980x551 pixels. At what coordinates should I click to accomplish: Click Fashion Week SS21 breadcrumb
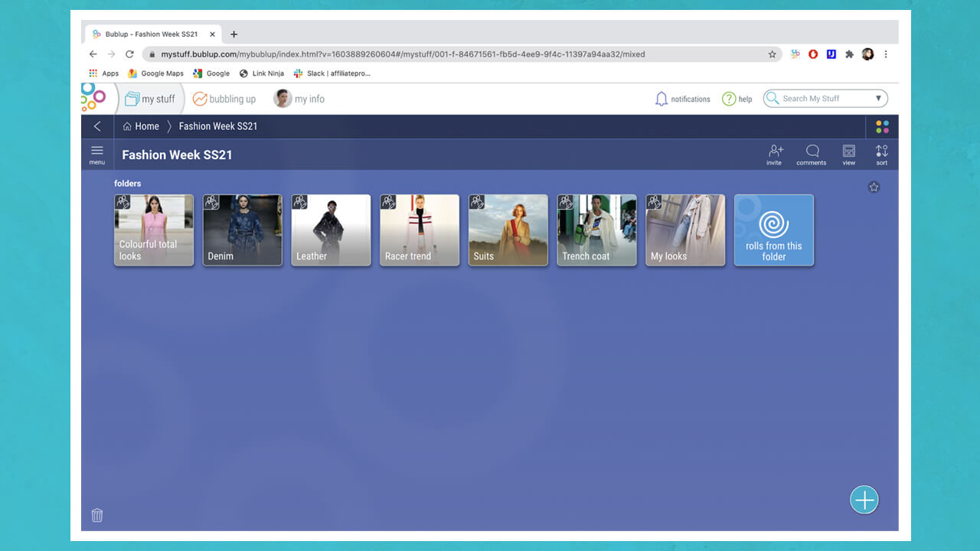(218, 126)
